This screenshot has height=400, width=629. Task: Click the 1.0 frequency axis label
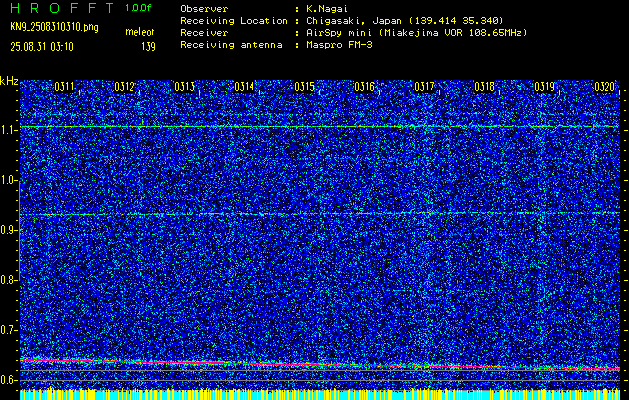[x=10, y=180]
